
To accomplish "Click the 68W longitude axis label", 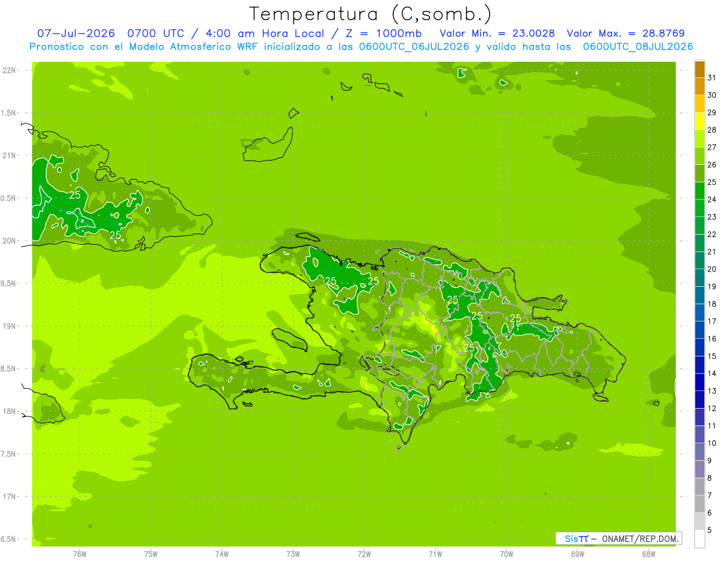I will 648,554.
